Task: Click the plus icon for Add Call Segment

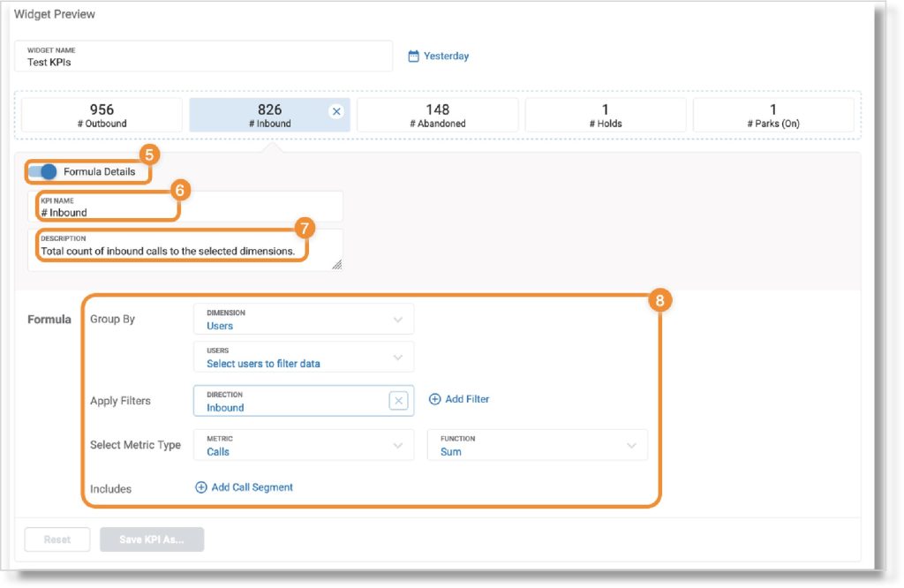Action: click(x=200, y=487)
